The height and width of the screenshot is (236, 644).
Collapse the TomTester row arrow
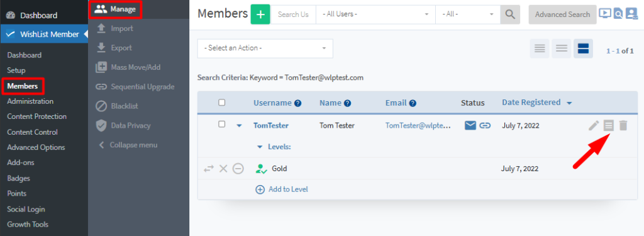click(x=239, y=126)
